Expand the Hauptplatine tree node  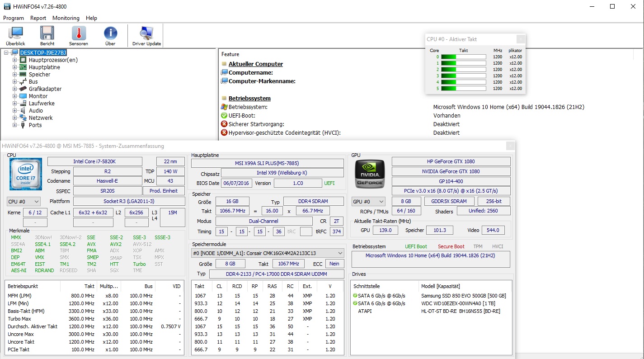tap(14, 67)
